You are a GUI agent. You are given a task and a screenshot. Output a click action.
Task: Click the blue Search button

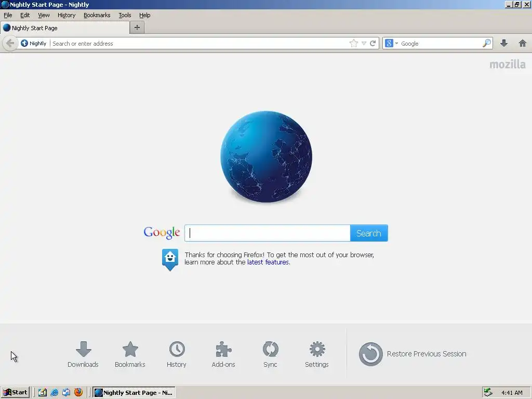pyautogui.click(x=369, y=233)
